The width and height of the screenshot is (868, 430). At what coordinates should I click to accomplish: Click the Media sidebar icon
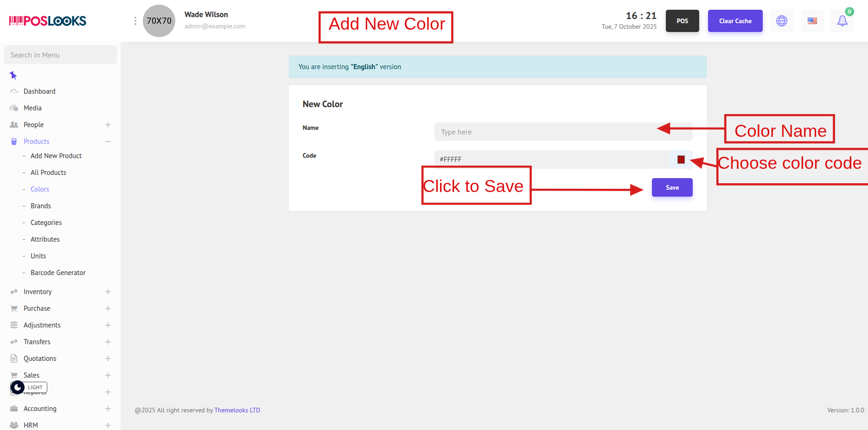coord(14,108)
